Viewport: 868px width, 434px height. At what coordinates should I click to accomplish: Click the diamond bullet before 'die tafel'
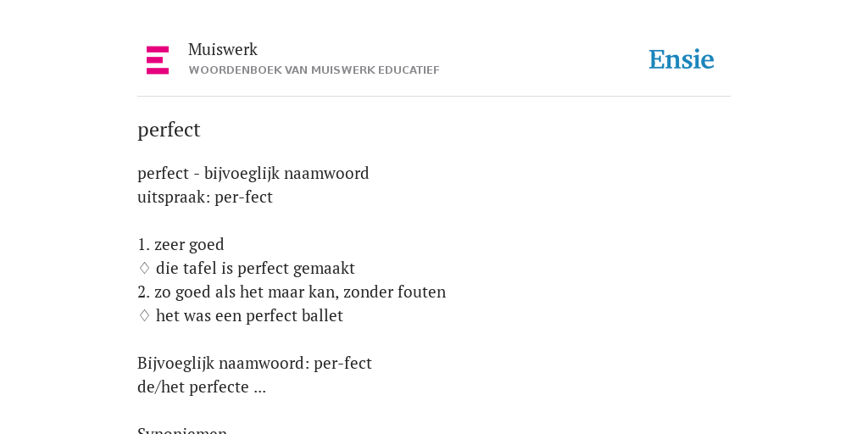144,269
